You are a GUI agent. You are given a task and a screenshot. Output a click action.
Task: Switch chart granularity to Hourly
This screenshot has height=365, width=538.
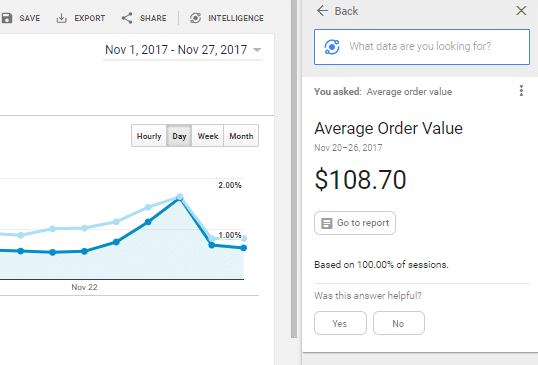click(x=149, y=136)
